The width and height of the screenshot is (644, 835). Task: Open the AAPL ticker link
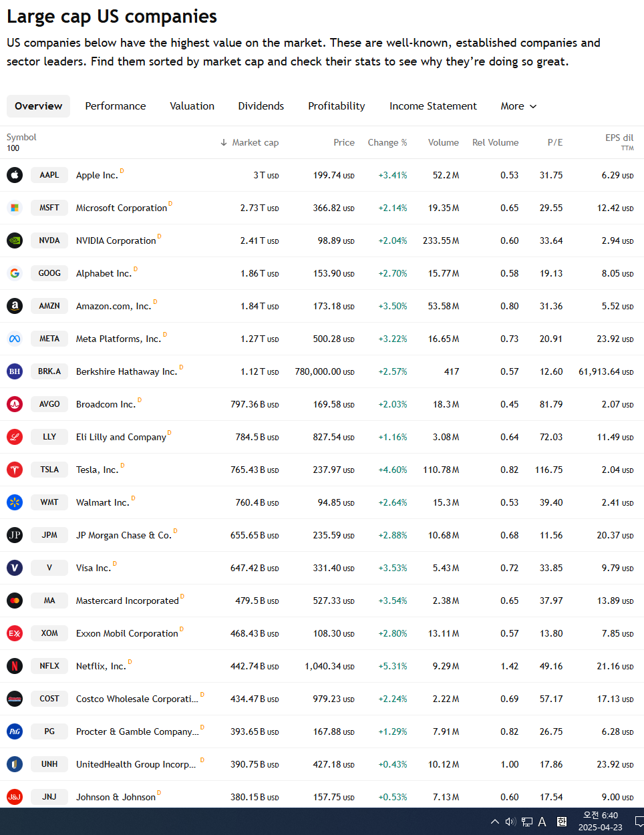click(x=49, y=175)
